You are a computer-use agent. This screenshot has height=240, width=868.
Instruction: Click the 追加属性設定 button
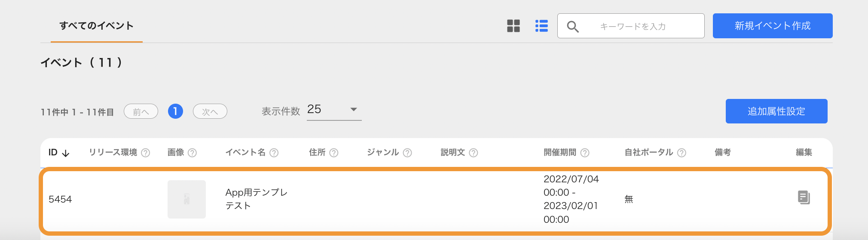(x=776, y=111)
